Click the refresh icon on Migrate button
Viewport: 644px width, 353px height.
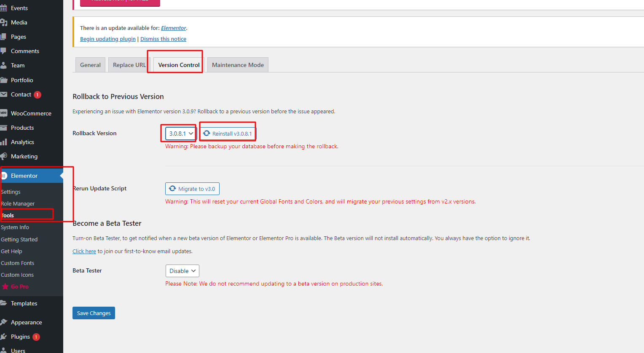click(172, 188)
